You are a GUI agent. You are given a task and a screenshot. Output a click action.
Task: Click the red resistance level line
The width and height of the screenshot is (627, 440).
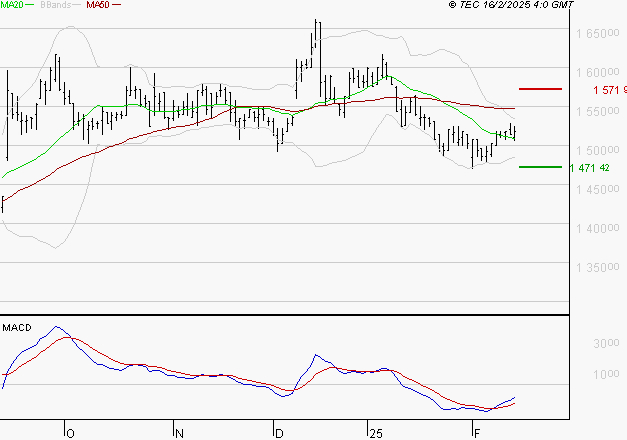click(x=540, y=89)
